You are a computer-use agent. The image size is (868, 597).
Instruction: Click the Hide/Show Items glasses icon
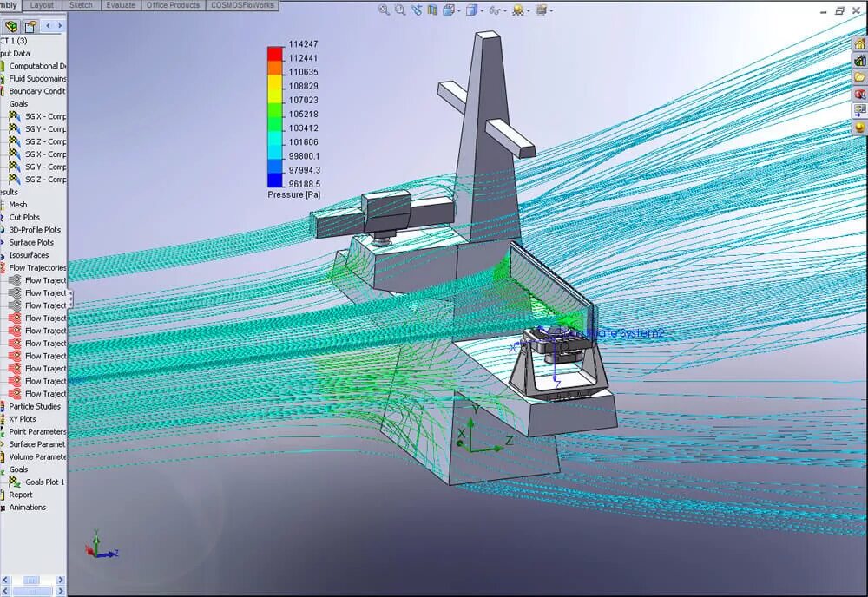pyautogui.click(x=495, y=10)
